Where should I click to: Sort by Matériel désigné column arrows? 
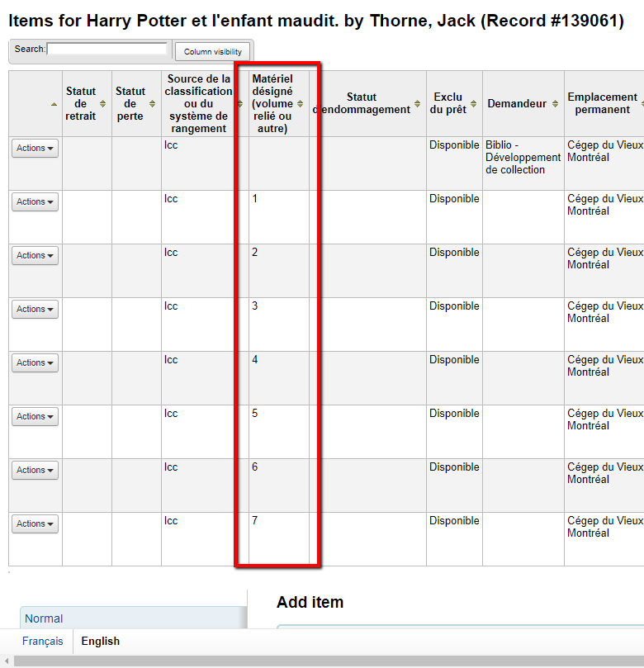coord(300,104)
